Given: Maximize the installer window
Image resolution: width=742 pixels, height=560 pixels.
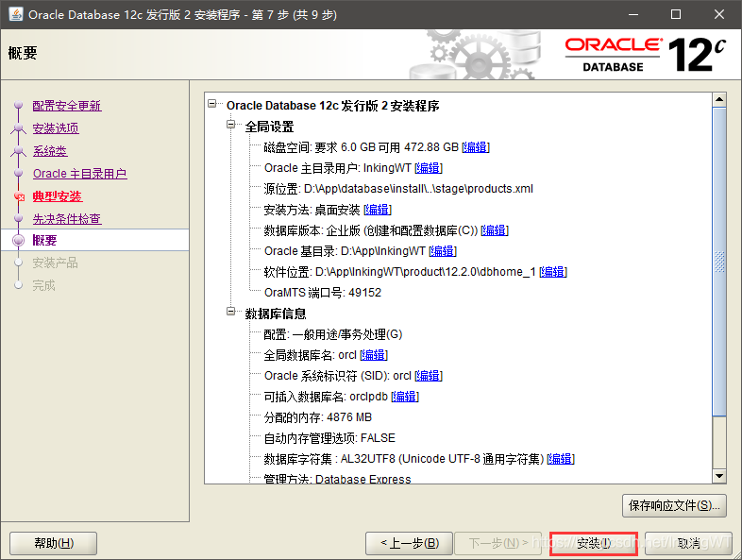Looking at the screenshot, I should coord(676,14).
